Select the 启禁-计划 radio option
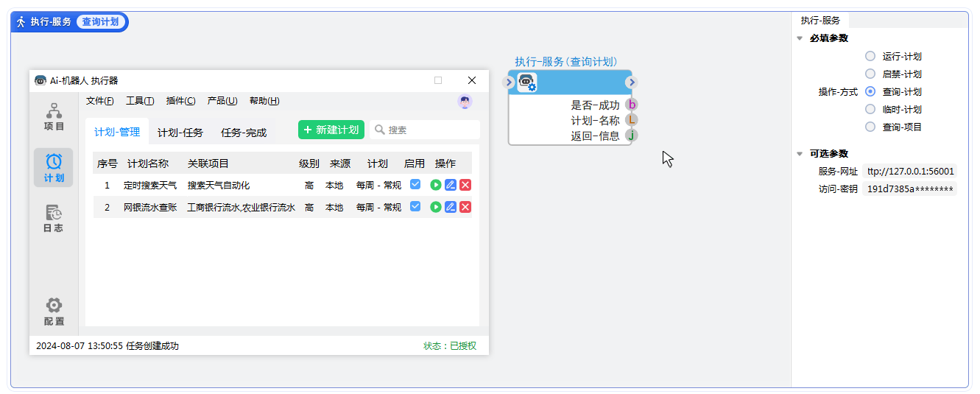The width and height of the screenshot is (980, 394). 870,74
